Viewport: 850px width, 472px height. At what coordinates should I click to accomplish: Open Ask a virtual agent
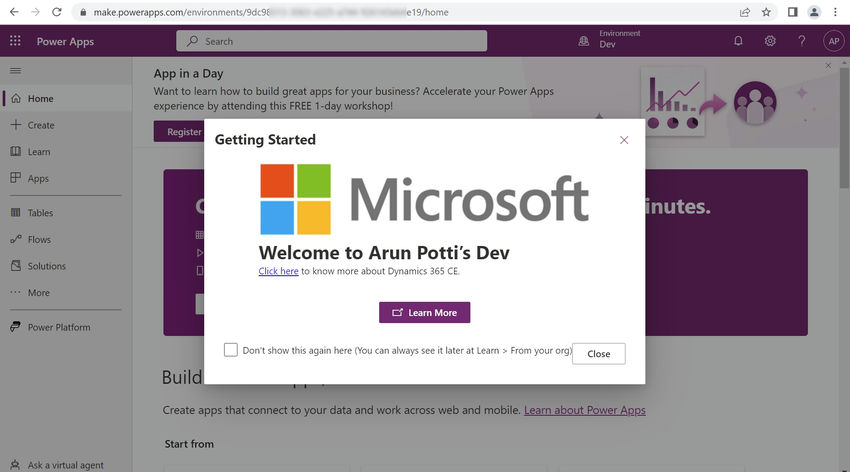(57, 465)
